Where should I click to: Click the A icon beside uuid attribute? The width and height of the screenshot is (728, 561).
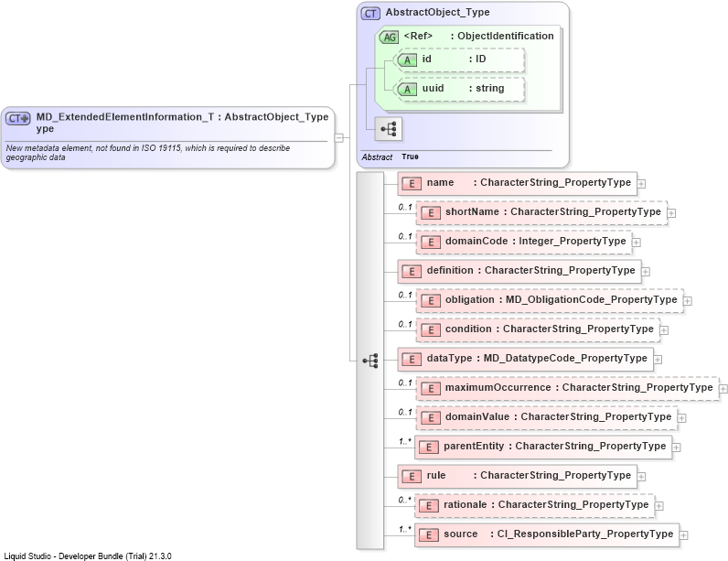[407, 89]
